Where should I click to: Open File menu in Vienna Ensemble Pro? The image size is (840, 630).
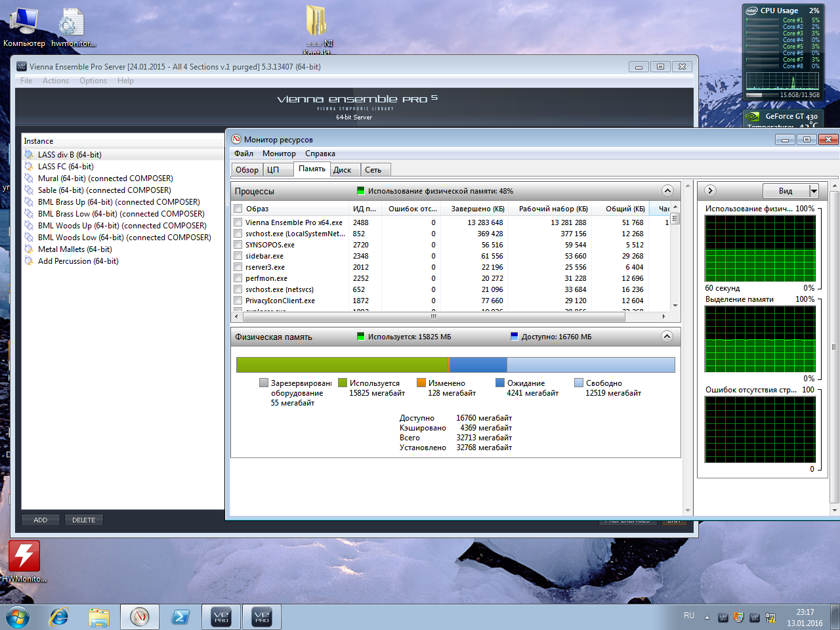(26, 81)
